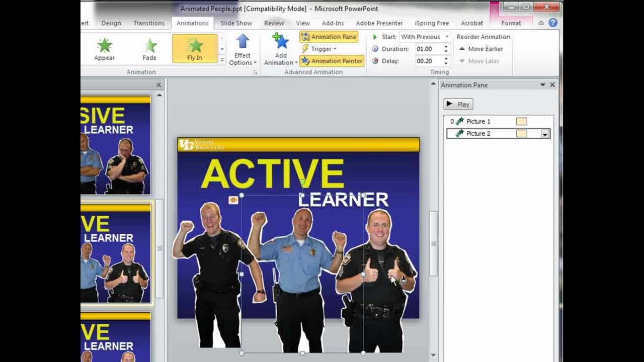Open the Adobe Presenter tab
The image size is (644, 362).
coord(379,23)
